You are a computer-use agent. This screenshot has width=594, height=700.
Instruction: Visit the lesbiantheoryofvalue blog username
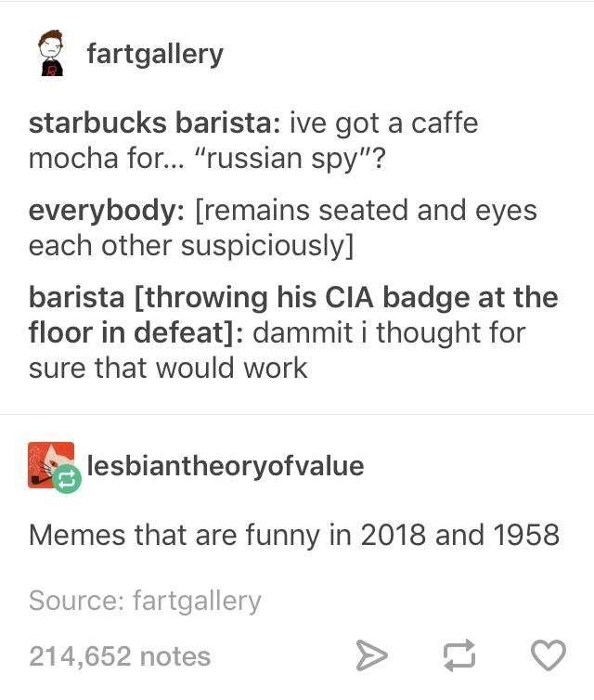point(226,466)
